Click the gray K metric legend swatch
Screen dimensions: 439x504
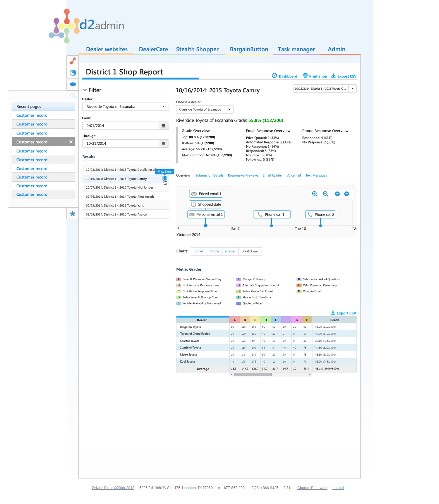point(299,279)
